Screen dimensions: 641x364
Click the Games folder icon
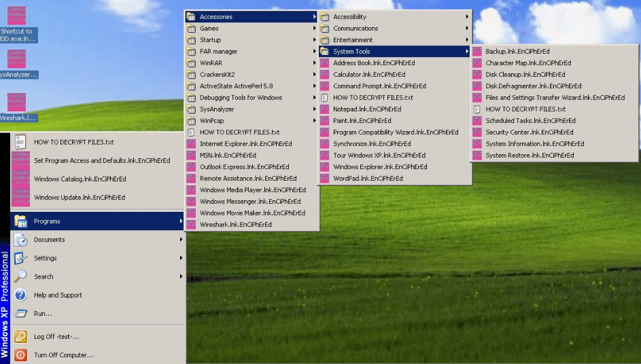point(191,29)
